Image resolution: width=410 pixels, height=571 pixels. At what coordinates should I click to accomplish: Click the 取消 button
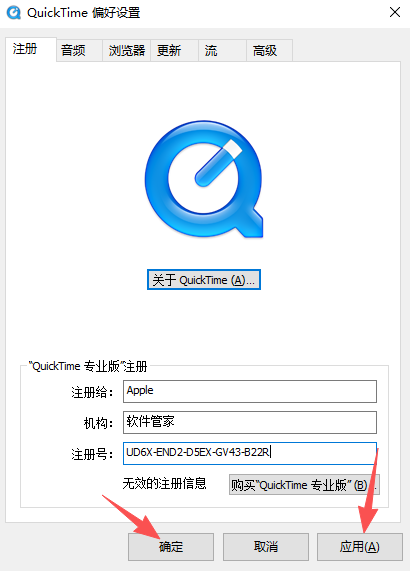coord(266,547)
